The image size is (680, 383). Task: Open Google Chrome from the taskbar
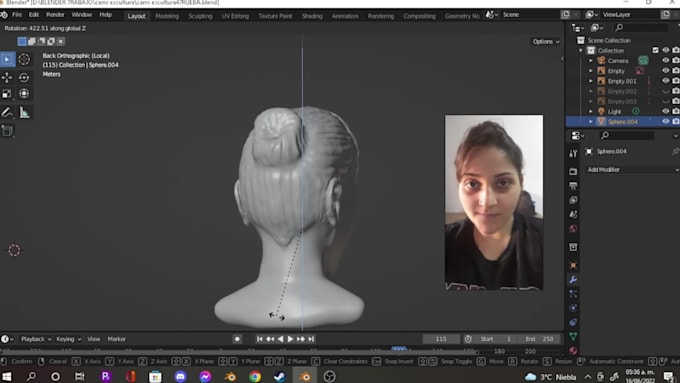[255, 376]
